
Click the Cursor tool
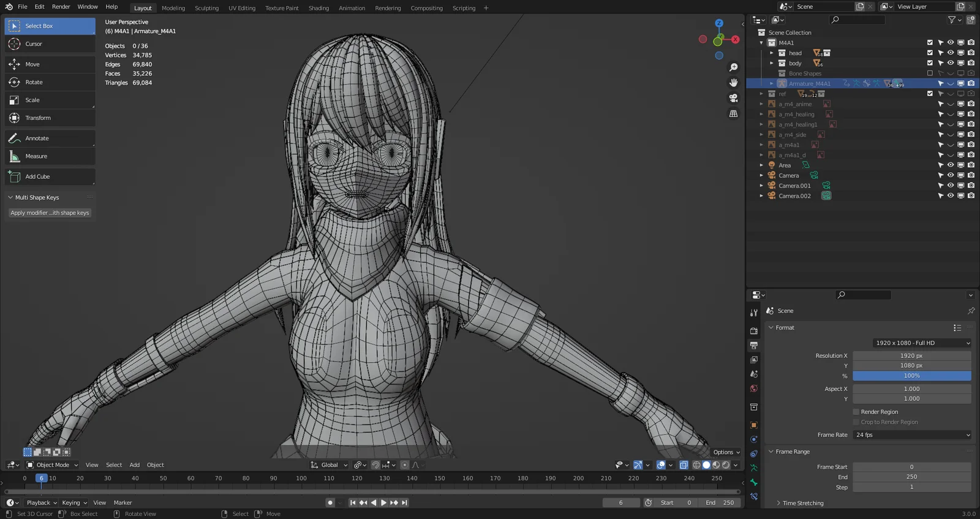34,44
